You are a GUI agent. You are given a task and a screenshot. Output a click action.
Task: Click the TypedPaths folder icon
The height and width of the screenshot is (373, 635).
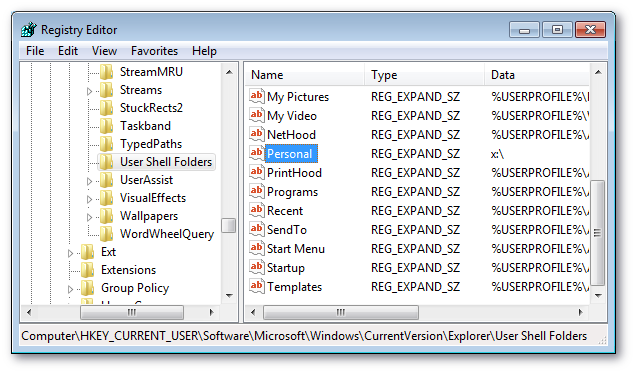coord(107,144)
